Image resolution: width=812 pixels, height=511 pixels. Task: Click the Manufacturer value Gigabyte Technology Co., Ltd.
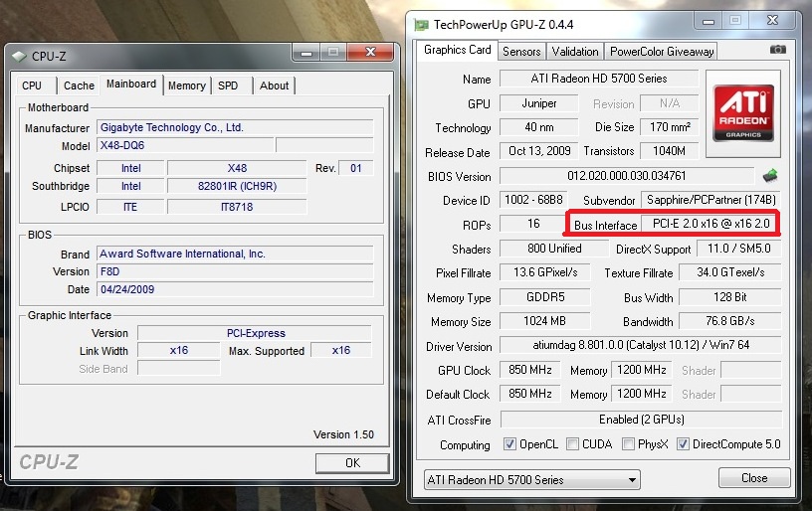(235, 127)
